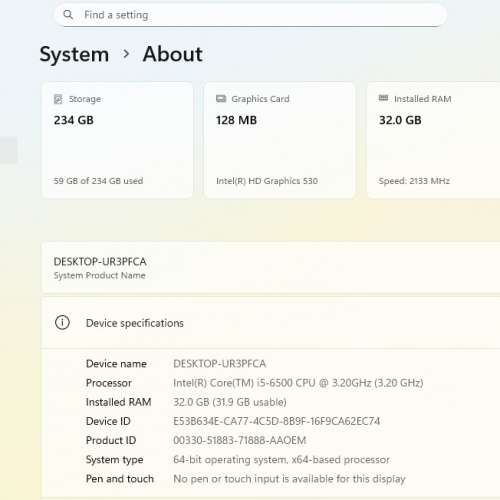Click DESKTOP-UR3PFCA header above System Product Name

pyautogui.click(x=100, y=262)
